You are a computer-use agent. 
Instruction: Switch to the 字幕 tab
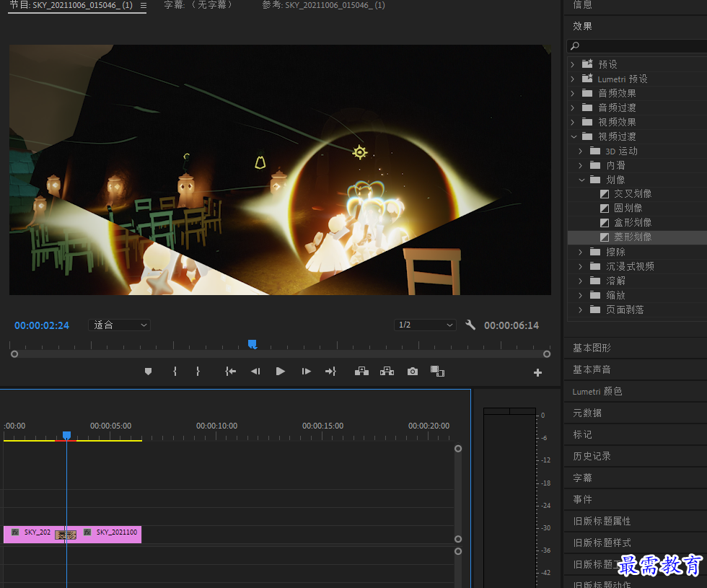pos(198,5)
